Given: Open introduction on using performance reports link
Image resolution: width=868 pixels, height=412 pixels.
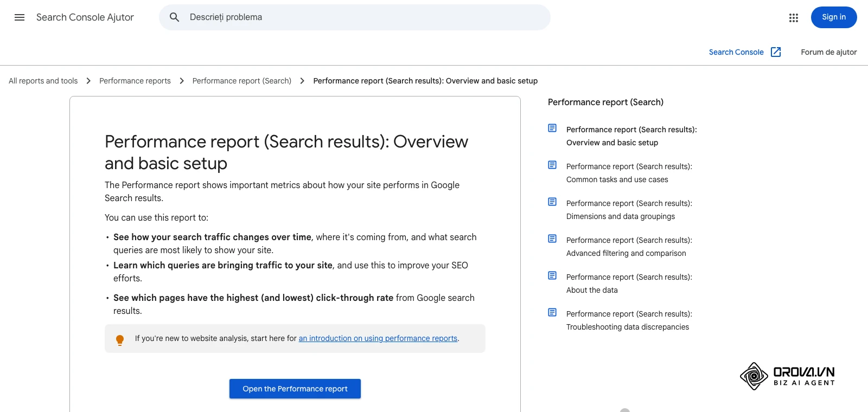Looking at the screenshot, I should coord(378,338).
